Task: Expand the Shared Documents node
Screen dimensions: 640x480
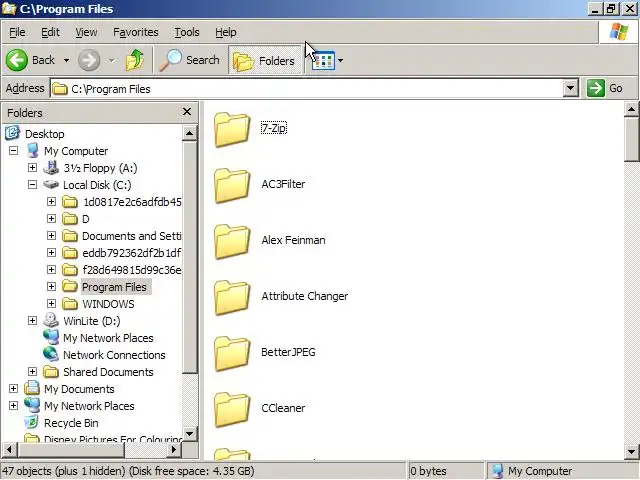Action: tap(33, 371)
